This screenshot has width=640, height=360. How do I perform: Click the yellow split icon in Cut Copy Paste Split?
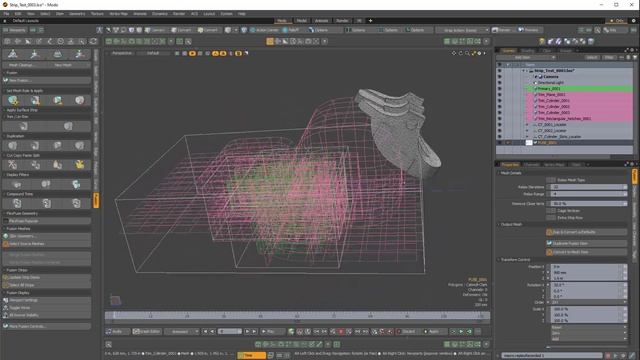80,164
